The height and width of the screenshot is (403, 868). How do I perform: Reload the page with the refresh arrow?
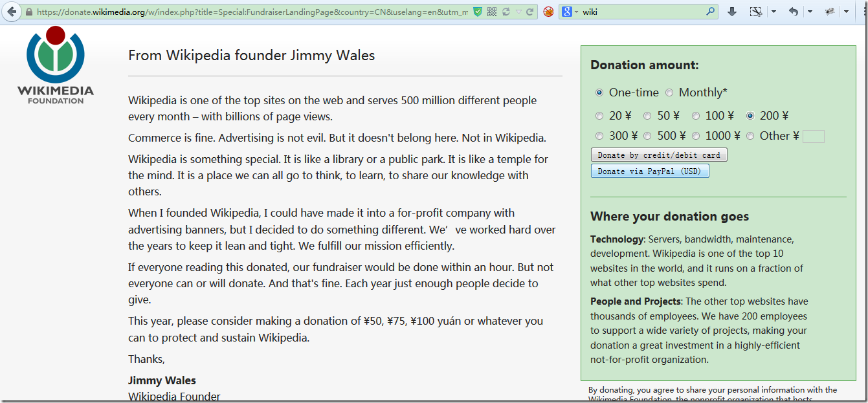530,12
